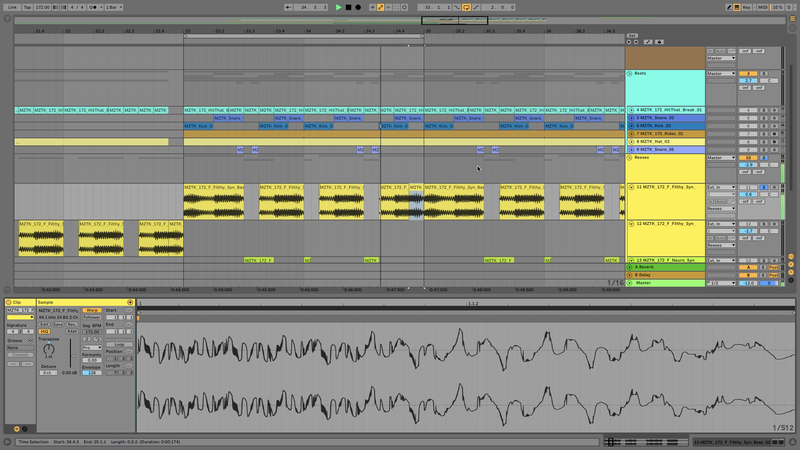
Task: Toggle the Follow playback icon
Action: pos(289,7)
